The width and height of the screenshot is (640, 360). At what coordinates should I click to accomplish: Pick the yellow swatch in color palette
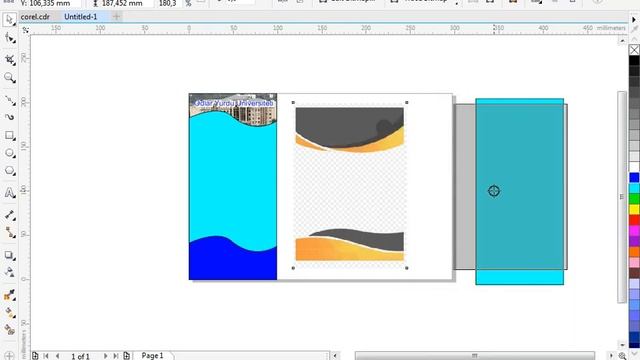[634, 209]
